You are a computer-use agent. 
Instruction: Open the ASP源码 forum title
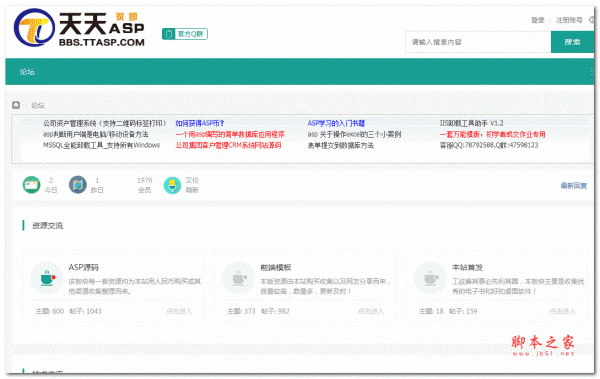click(83, 267)
